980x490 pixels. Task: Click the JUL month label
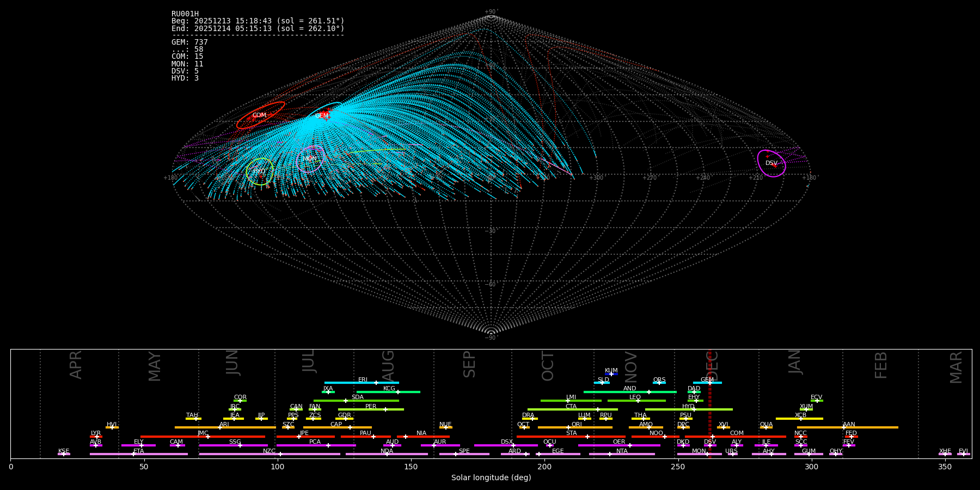click(309, 360)
